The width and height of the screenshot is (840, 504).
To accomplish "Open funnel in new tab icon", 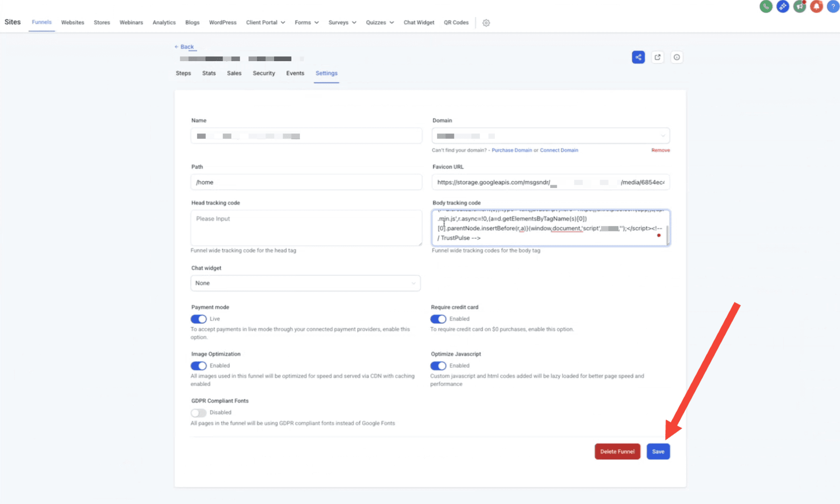I will pyautogui.click(x=657, y=57).
